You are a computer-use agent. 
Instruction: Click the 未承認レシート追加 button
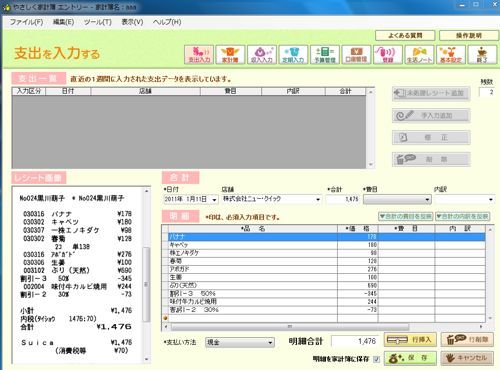(431, 93)
